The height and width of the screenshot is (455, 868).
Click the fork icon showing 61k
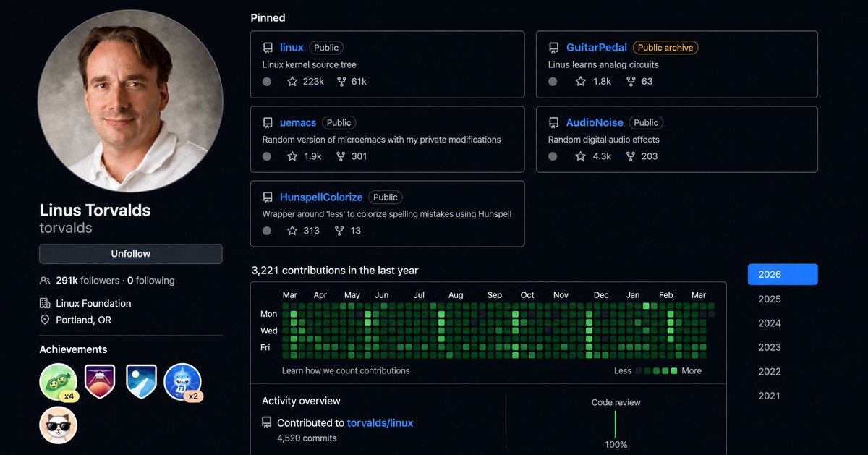[x=341, y=82]
